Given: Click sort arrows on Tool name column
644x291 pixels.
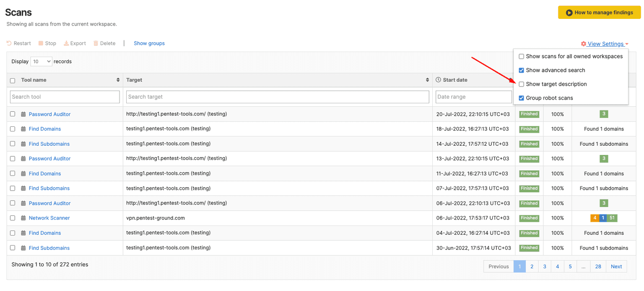Looking at the screenshot, I should [118, 80].
